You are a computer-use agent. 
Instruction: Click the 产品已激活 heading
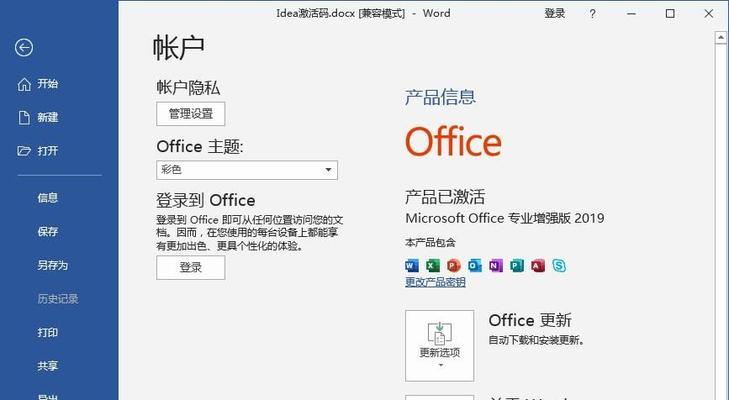pos(445,197)
